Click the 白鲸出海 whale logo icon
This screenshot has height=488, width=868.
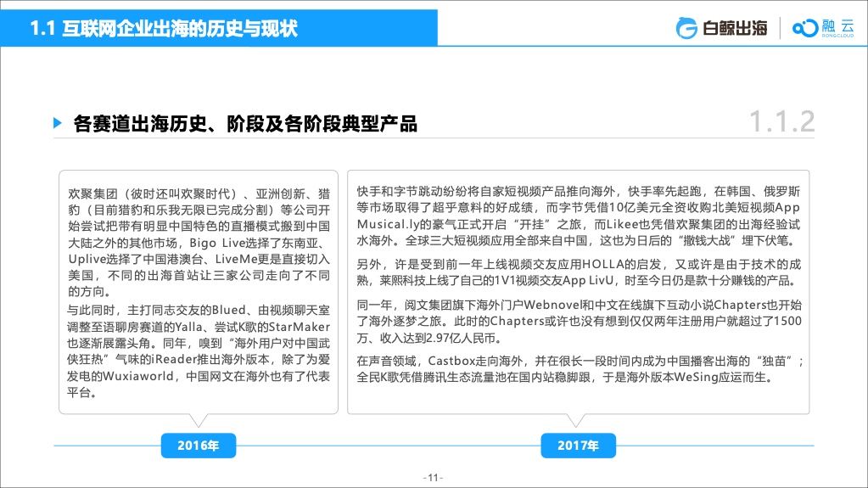pyautogui.click(x=686, y=28)
